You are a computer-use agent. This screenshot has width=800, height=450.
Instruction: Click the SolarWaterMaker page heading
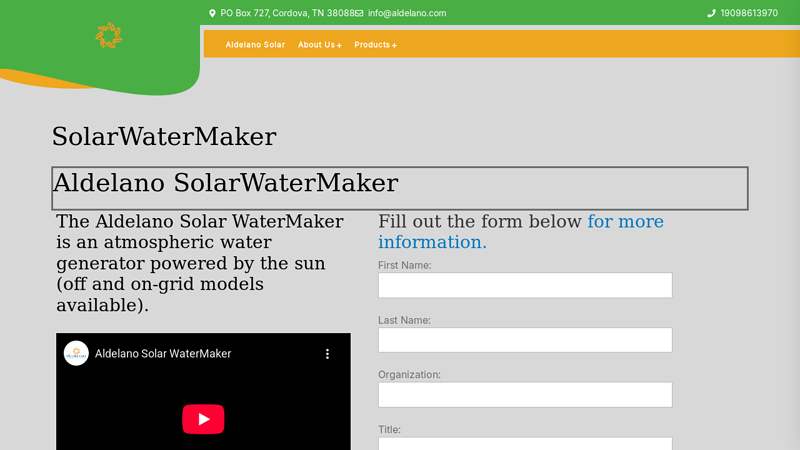click(x=164, y=137)
